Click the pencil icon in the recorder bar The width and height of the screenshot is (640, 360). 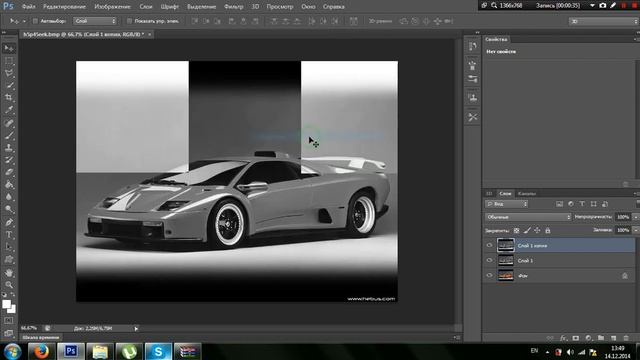(613, 6)
